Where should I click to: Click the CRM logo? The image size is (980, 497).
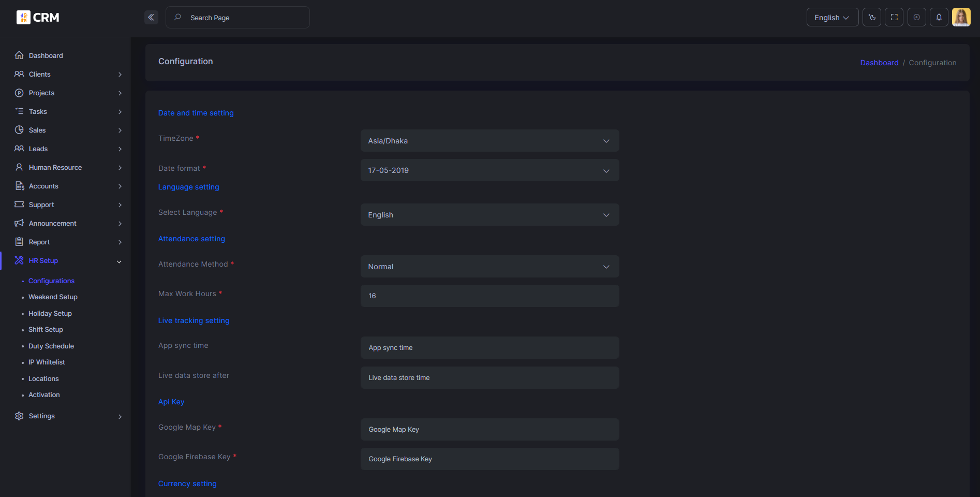[x=38, y=18]
